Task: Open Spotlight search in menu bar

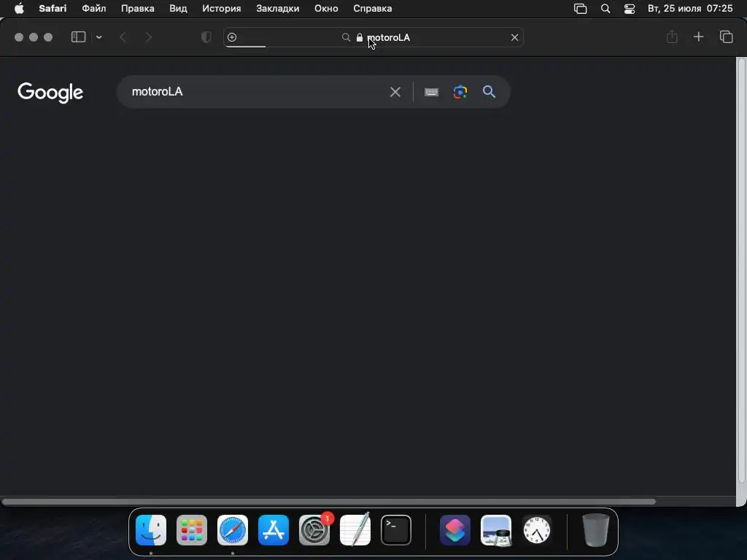Action: (605, 9)
